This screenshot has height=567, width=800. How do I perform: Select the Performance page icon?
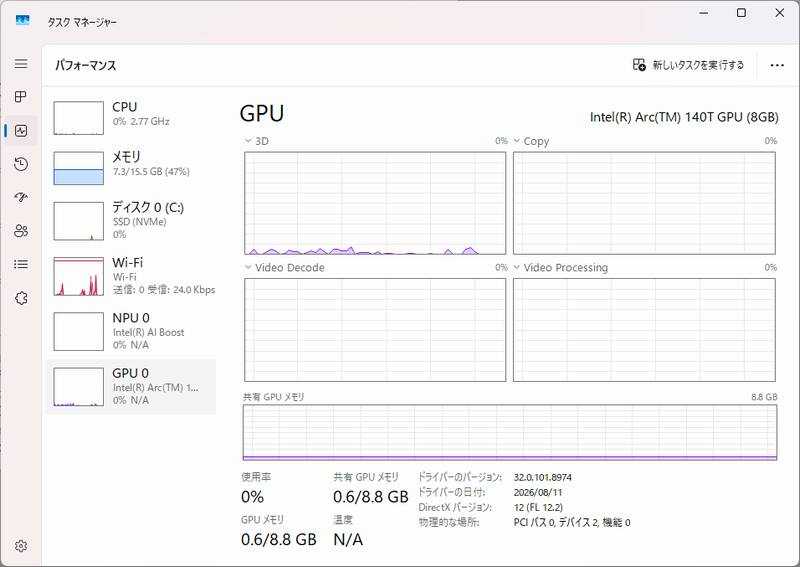click(x=21, y=131)
